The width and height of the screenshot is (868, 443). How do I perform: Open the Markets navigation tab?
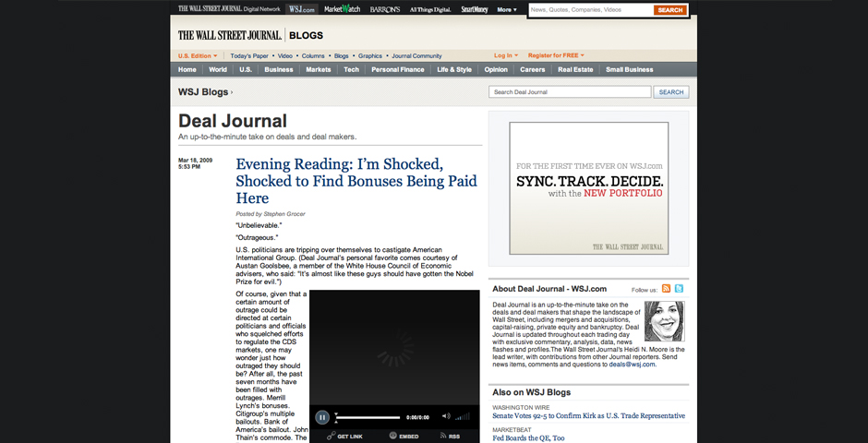[319, 70]
